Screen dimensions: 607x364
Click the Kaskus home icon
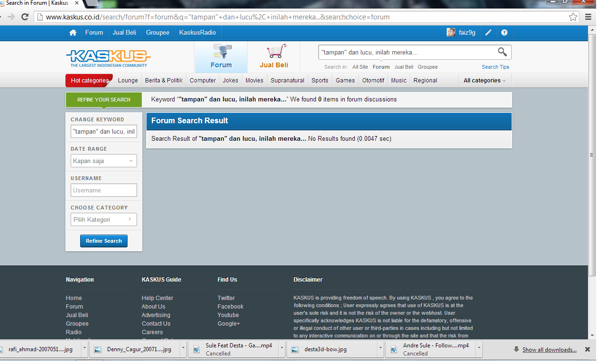click(x=73, y=33)
